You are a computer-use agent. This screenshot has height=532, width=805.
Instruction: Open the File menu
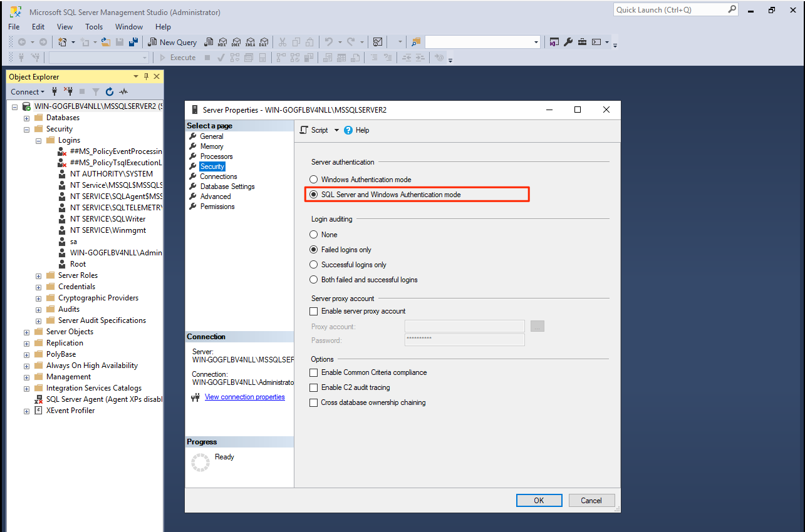14,27
